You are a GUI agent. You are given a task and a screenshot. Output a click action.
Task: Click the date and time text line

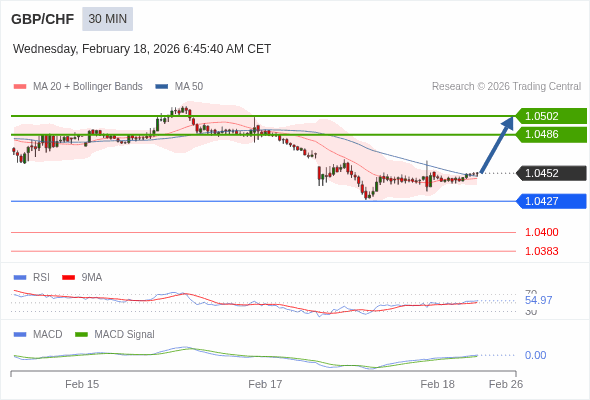click(x=142, y=49)
